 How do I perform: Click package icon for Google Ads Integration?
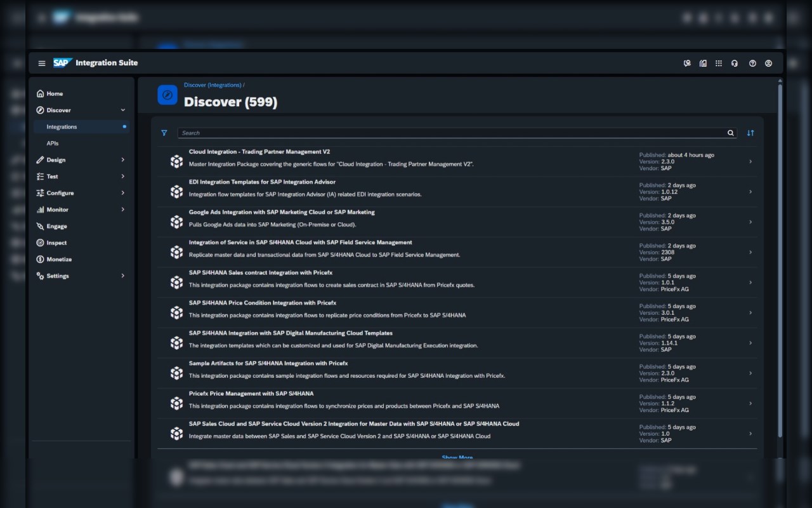coord(176,222)
